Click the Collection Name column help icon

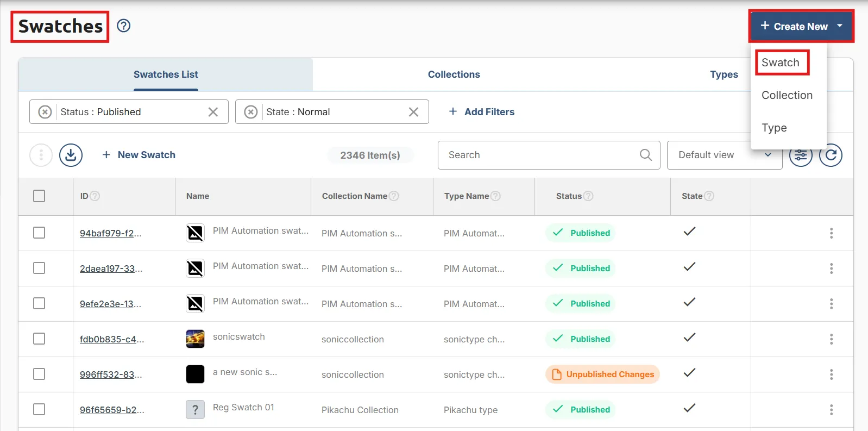pyautogui.click(x=394, y=196)
